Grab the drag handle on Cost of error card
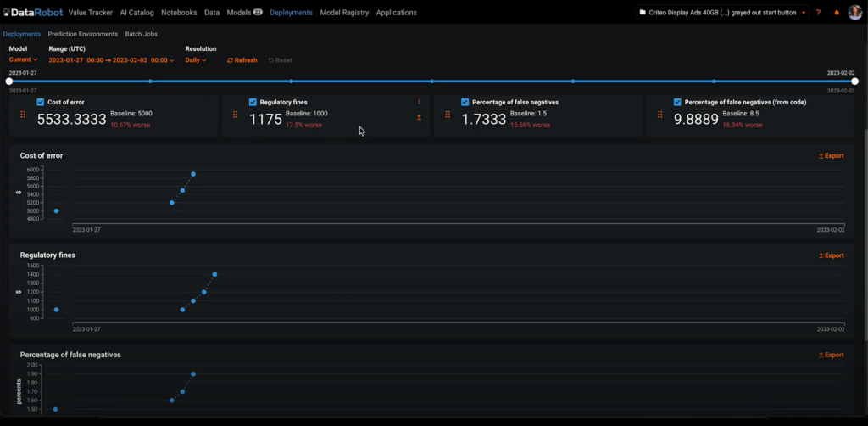868x426 pixels. tap(23, 115)
